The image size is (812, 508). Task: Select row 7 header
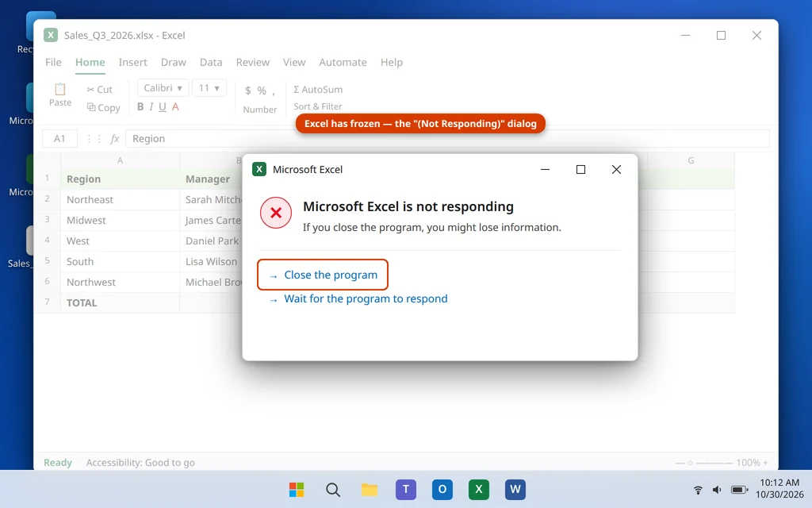[x=47, y=302]
